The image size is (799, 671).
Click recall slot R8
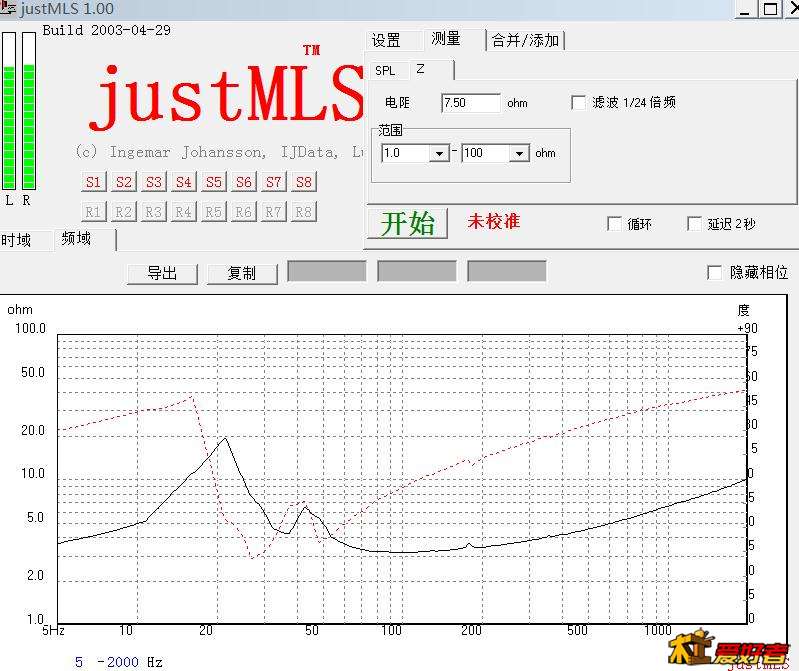pos(304,211)
